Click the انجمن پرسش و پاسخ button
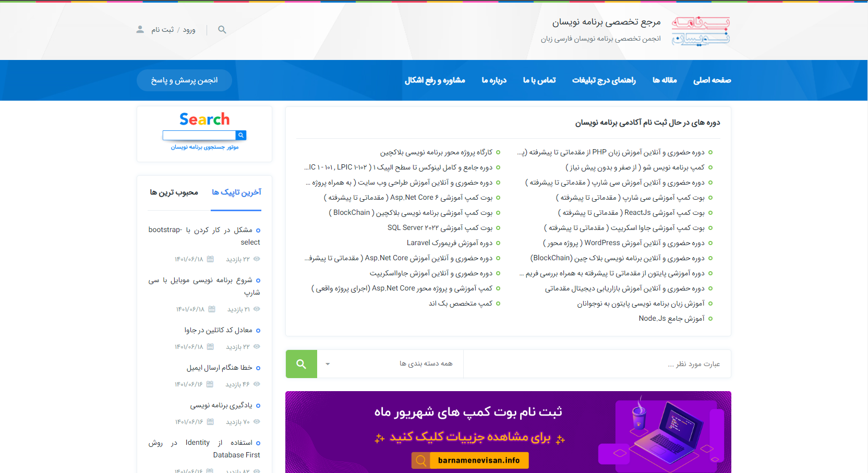Screen dimensions: 868x473 pyautogui.click(x=184, y=80)
